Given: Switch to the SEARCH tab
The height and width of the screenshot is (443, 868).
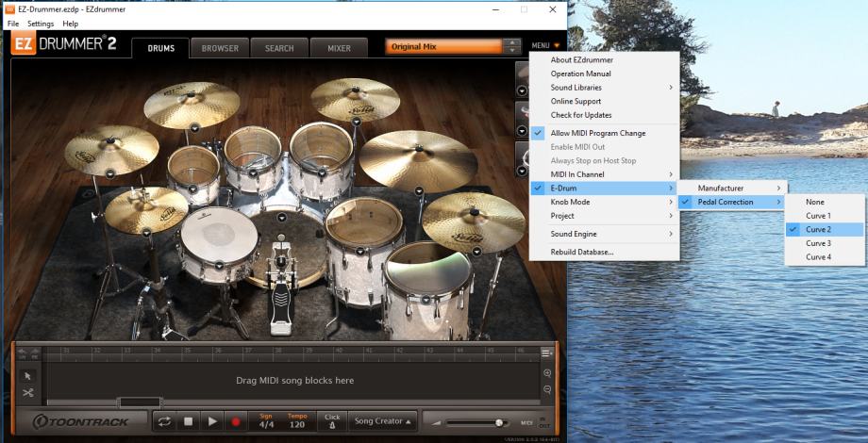Looking at the screenshot, I should click(279, 48).
